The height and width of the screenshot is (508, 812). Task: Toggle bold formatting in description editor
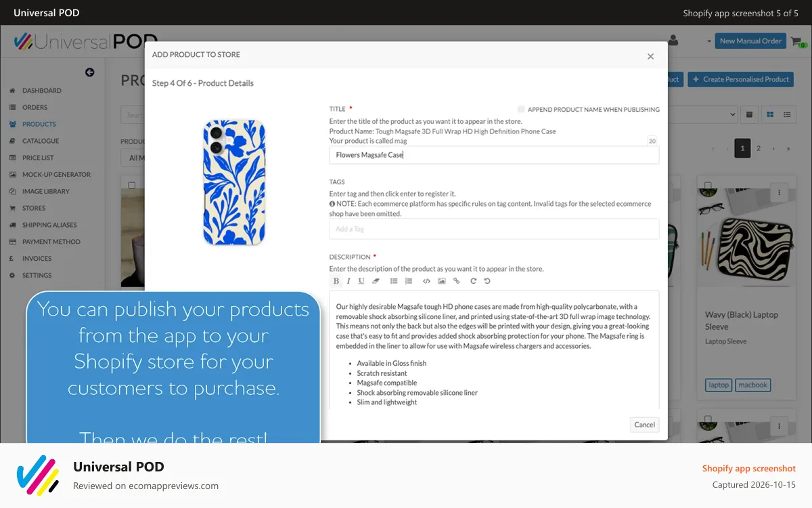[x=336, y=281]
